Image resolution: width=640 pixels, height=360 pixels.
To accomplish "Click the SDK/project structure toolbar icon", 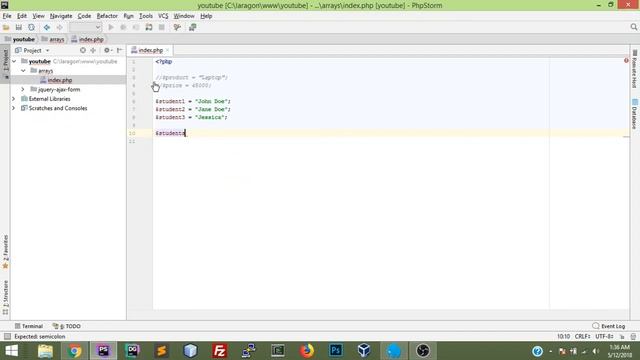I will [192, 27].
